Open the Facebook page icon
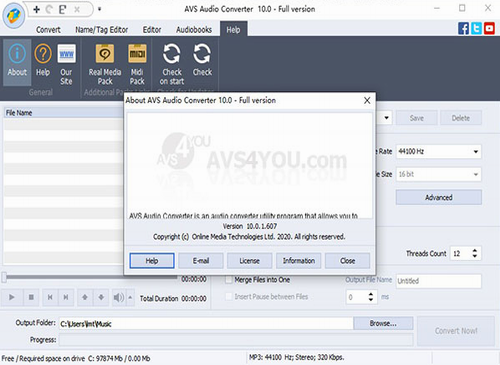The height and width of the screenshot is (365, 500). (x=463, y=28)
